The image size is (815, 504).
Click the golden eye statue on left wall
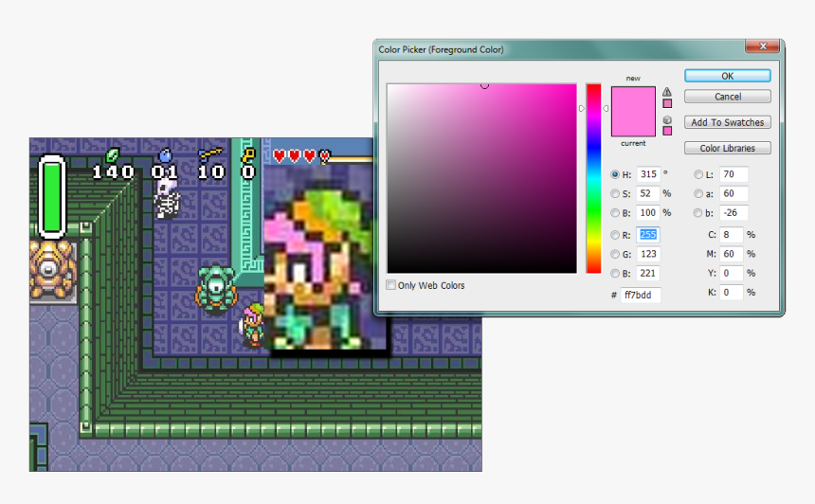(51, 270)
